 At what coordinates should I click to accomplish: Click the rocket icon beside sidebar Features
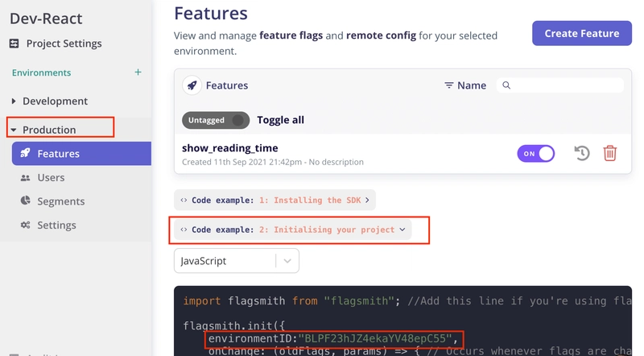tap(25, 153)
